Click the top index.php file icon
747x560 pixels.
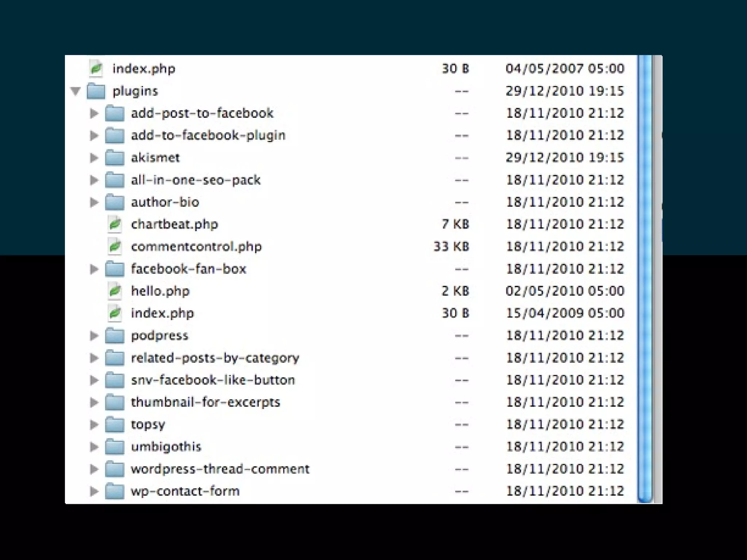point(96,69)
